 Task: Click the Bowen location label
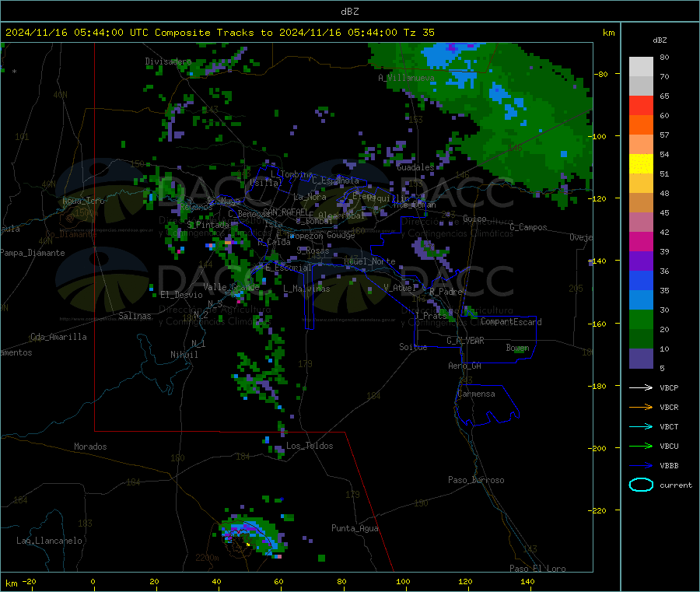tap(517, 348)
